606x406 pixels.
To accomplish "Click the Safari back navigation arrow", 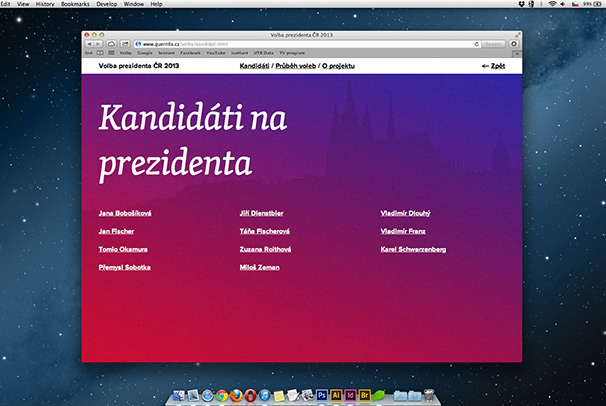I will [88, 44].
